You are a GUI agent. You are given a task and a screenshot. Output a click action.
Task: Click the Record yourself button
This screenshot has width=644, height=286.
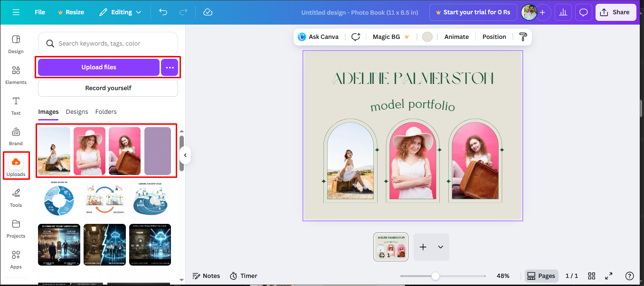coord(108,88)
